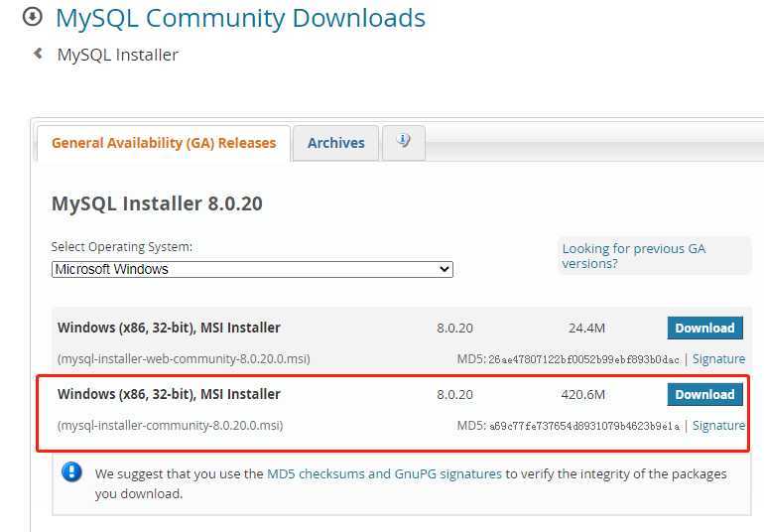Open Looking for previous GA versions link
The width and height of the screenshot is (764, 532).
point(633,255)
